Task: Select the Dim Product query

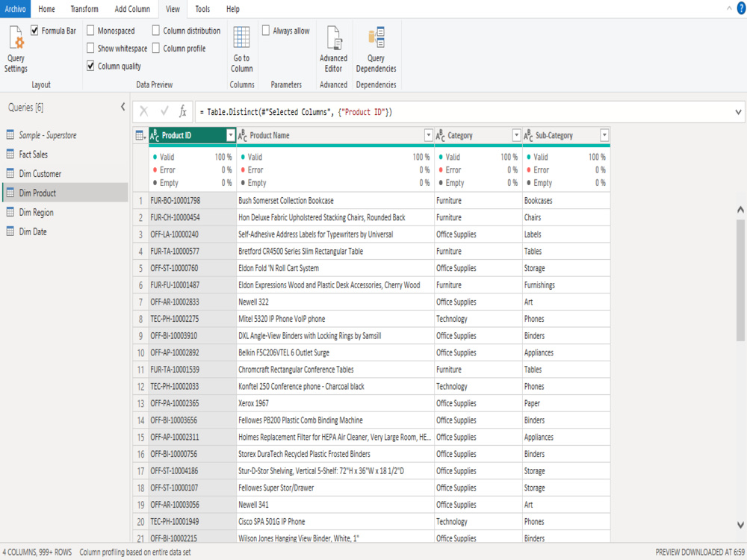Action: click(65, 193)
